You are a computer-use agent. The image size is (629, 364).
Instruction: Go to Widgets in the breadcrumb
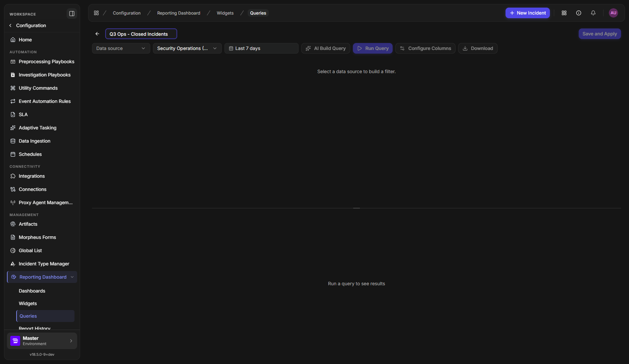click(225, 13)
